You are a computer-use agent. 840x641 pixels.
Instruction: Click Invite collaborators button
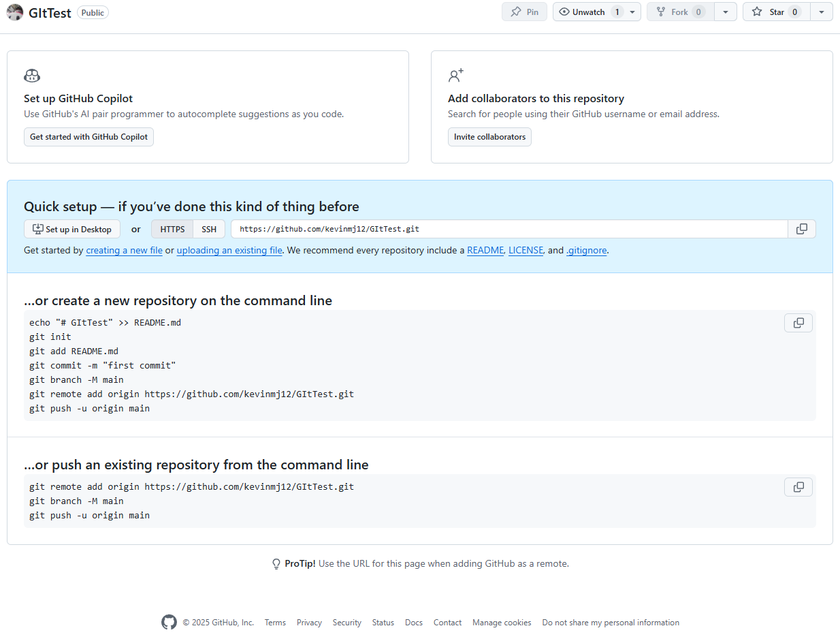489,137
